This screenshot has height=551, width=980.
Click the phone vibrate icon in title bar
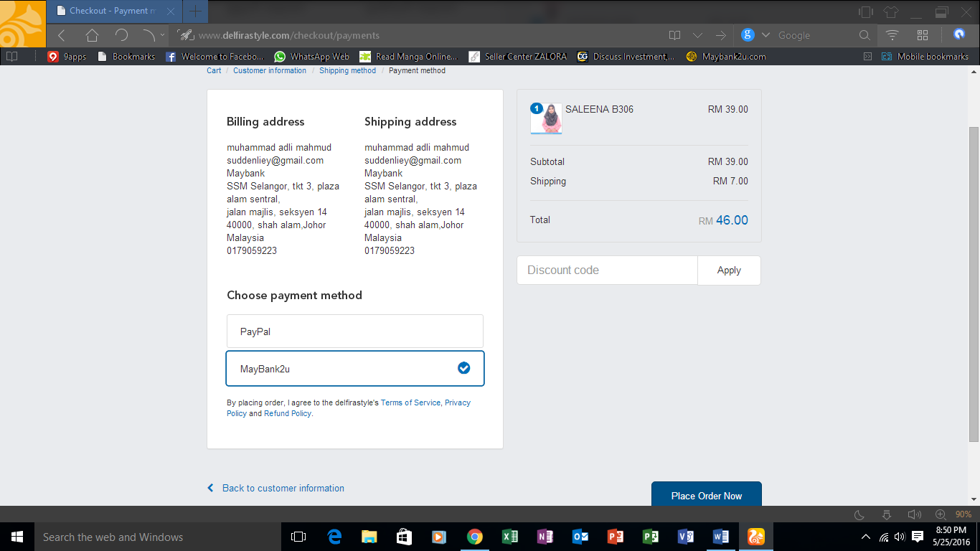(866, 11)
